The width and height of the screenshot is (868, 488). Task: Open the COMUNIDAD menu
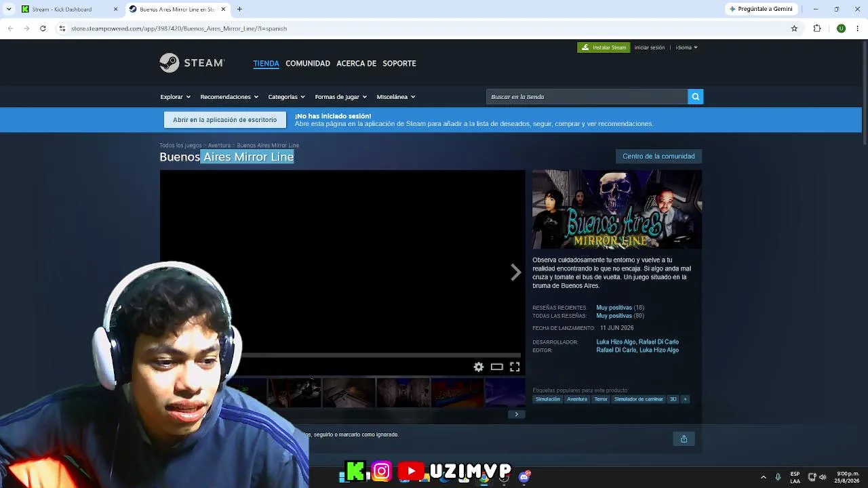[x=308, y=63]
